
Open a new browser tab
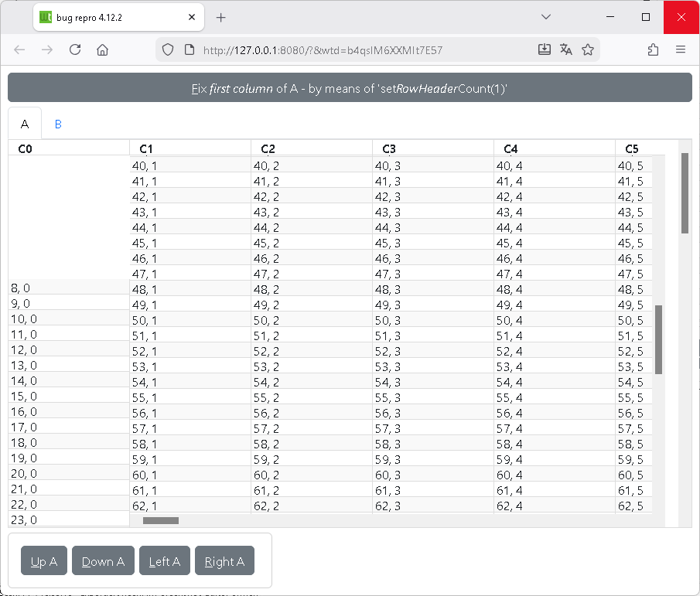tap(220, 17)
